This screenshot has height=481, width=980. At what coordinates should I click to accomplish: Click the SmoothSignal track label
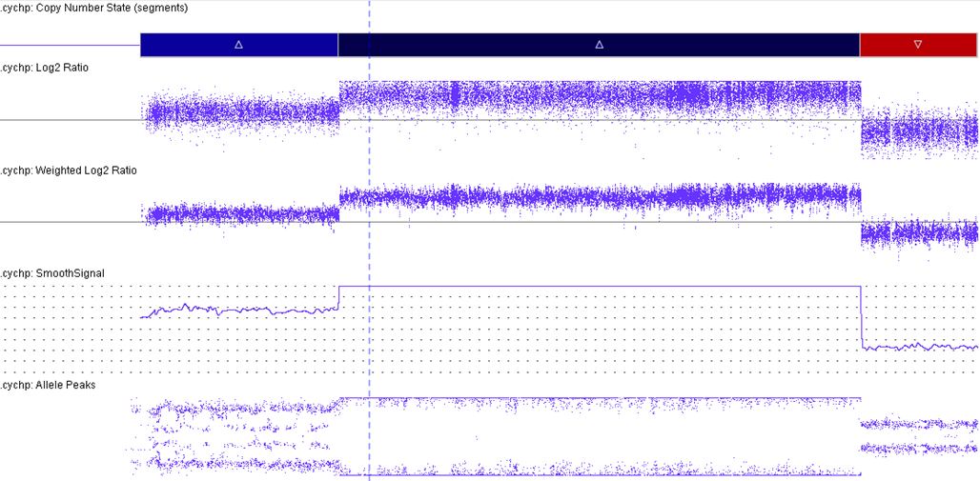(x=52, y=273)
